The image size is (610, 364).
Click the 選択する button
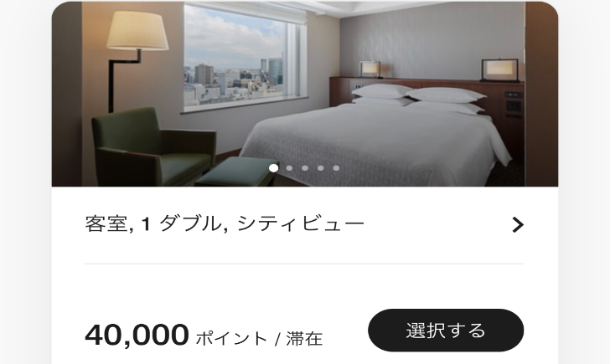pos(446,331)
